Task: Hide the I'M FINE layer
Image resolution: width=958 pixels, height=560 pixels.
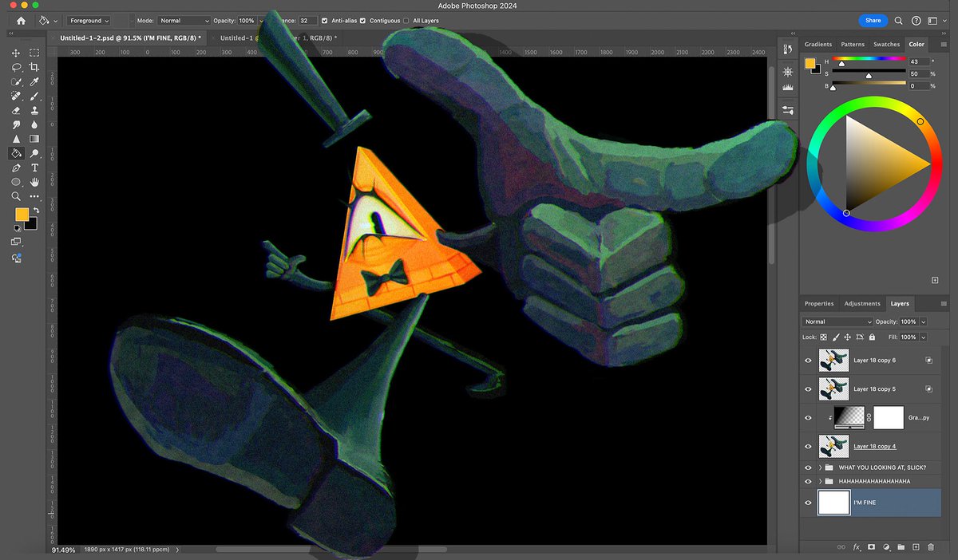Action: tap(808, 503)
